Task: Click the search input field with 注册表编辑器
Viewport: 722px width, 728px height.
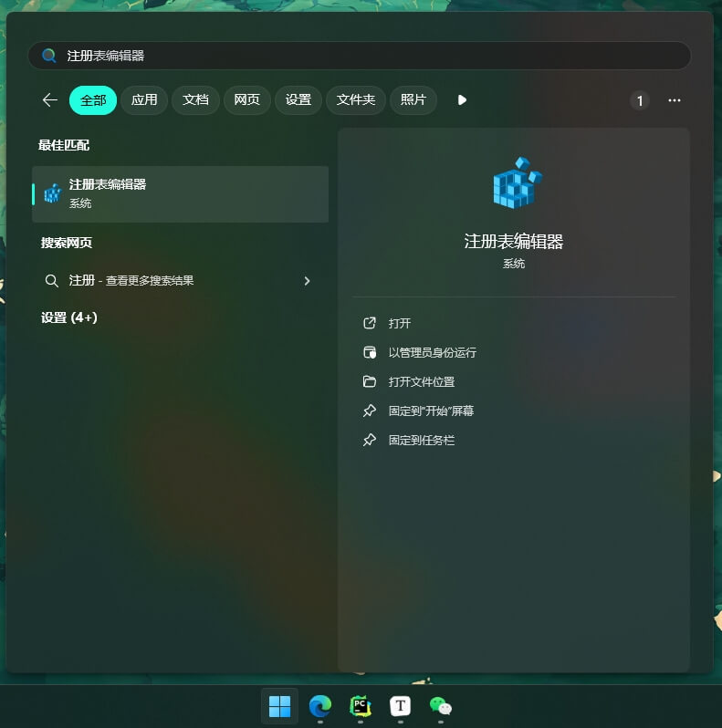Action: click(x=359, y=56)
